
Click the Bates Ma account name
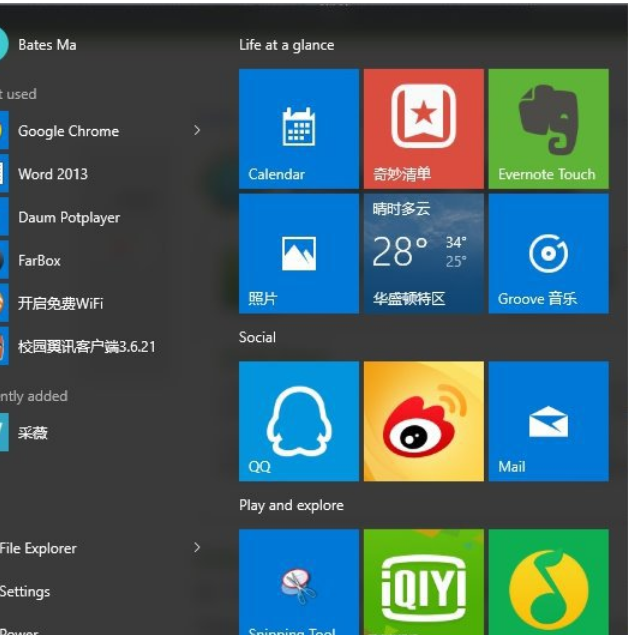[47, 45]
